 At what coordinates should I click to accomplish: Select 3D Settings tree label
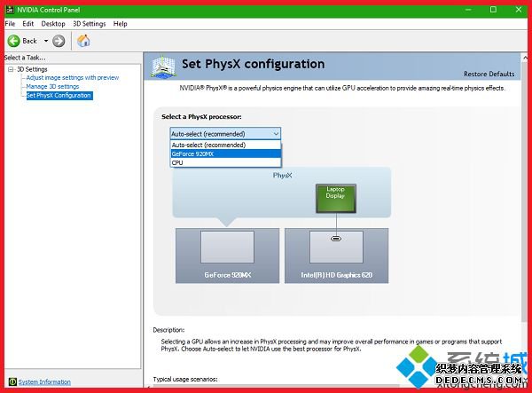pos(32,69)
